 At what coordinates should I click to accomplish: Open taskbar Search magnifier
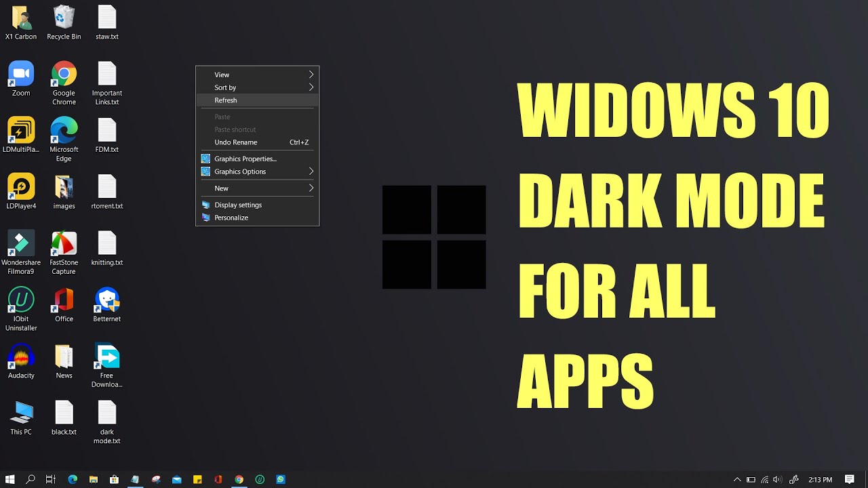click(31, 479)
